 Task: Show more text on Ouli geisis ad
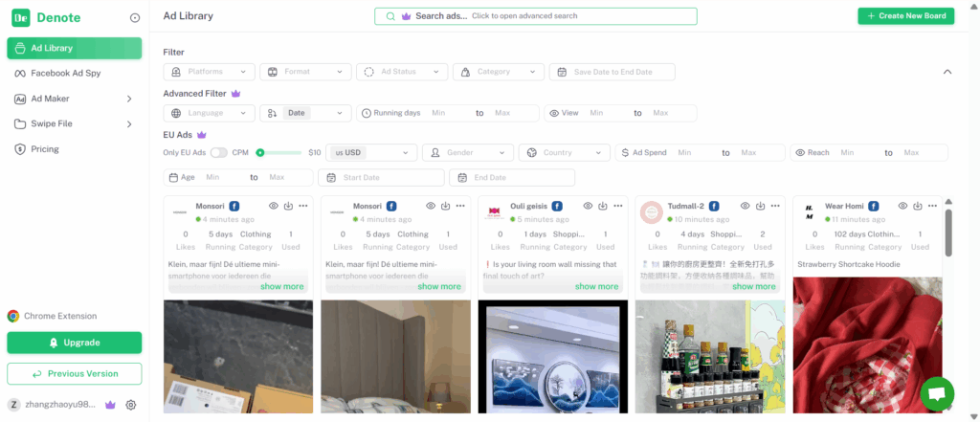coord(597,286)
